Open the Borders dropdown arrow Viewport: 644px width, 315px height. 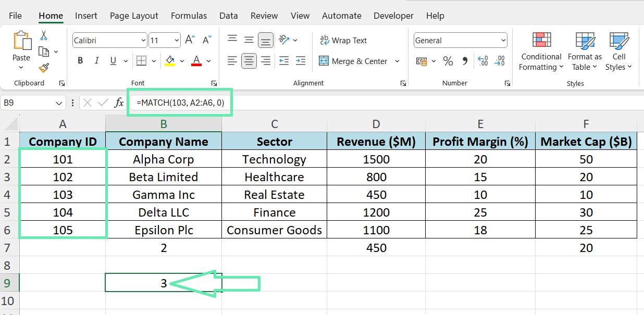(x=153, y=61)
